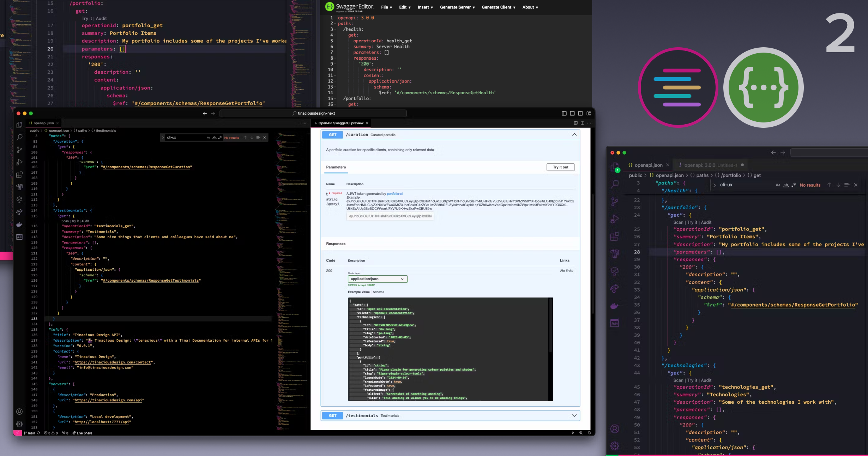This screenshot has width=868, height=456.
Task: Go back with arrow in right VS Code window
Action: pyautogui.click(x=773, y=152)
